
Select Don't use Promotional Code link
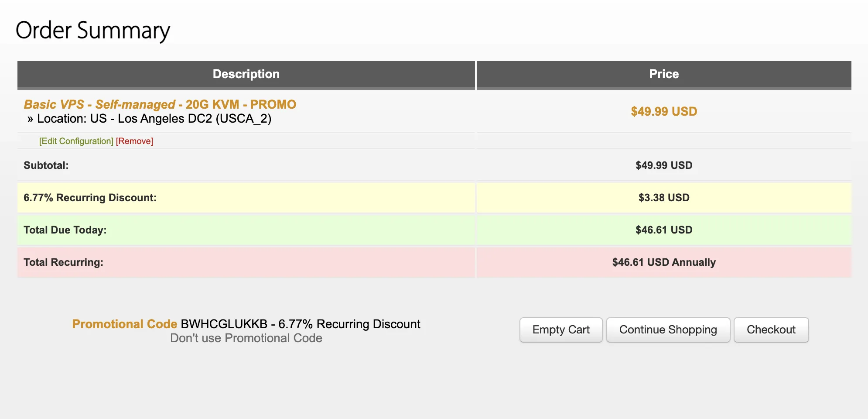246,338
